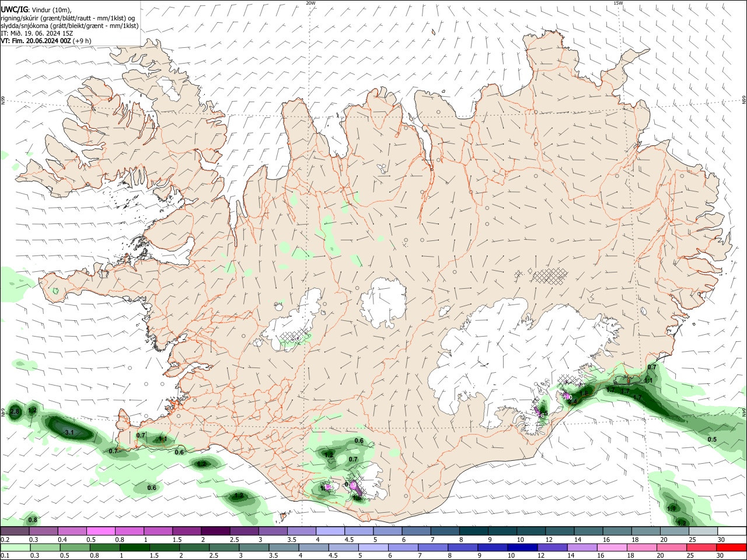
Task: Click the UWC/IG title label
Action: coord(14,9)
